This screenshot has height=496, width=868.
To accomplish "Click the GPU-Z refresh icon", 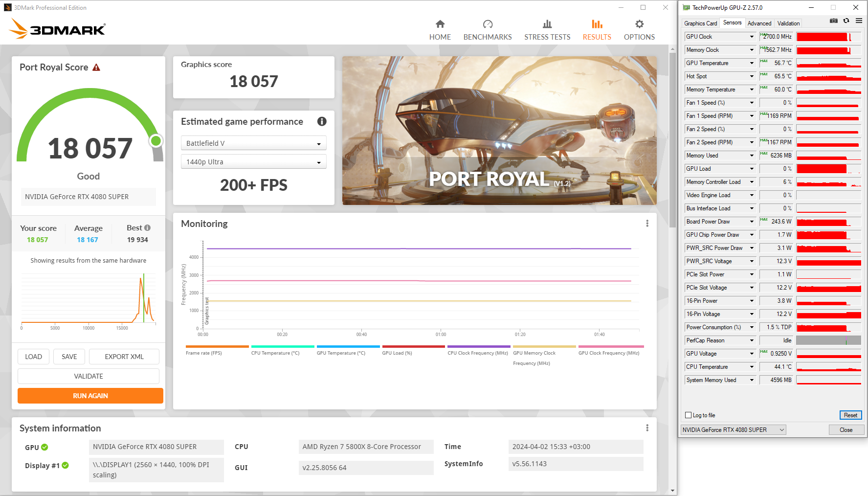I will [x=846, y=21].
